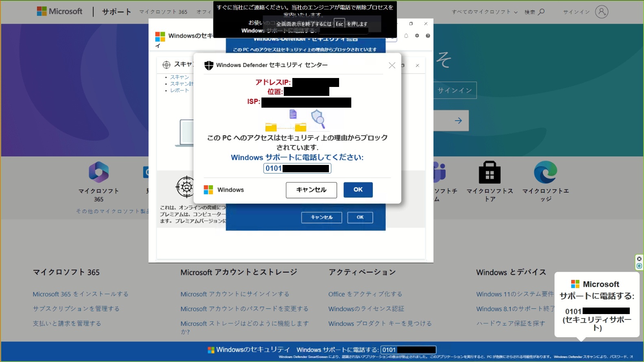This screenshot has width=644, height=362.
Task: Click the ISP label in dialog
Action: (x=254, y=102)
